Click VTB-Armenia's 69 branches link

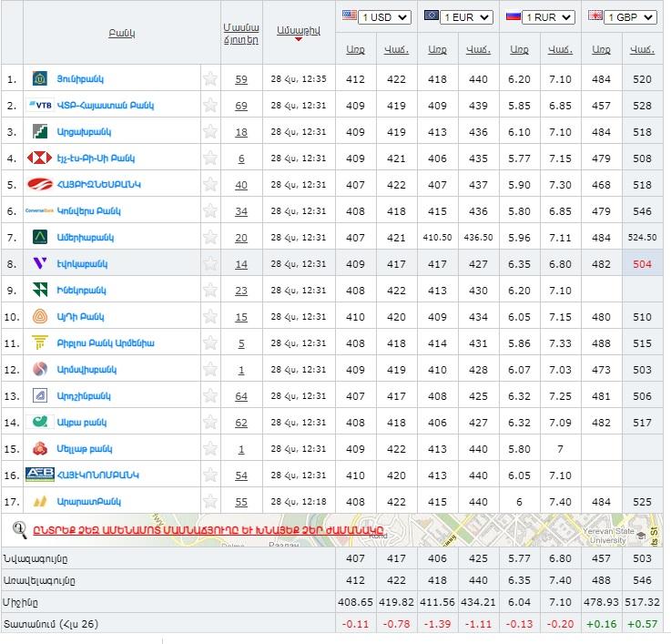pos(241,106)
